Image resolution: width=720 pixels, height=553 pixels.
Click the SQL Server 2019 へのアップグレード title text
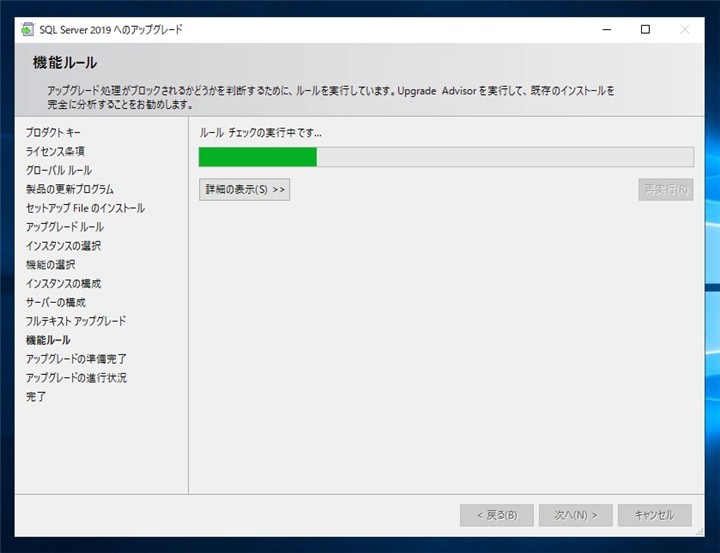coord(111,29)
